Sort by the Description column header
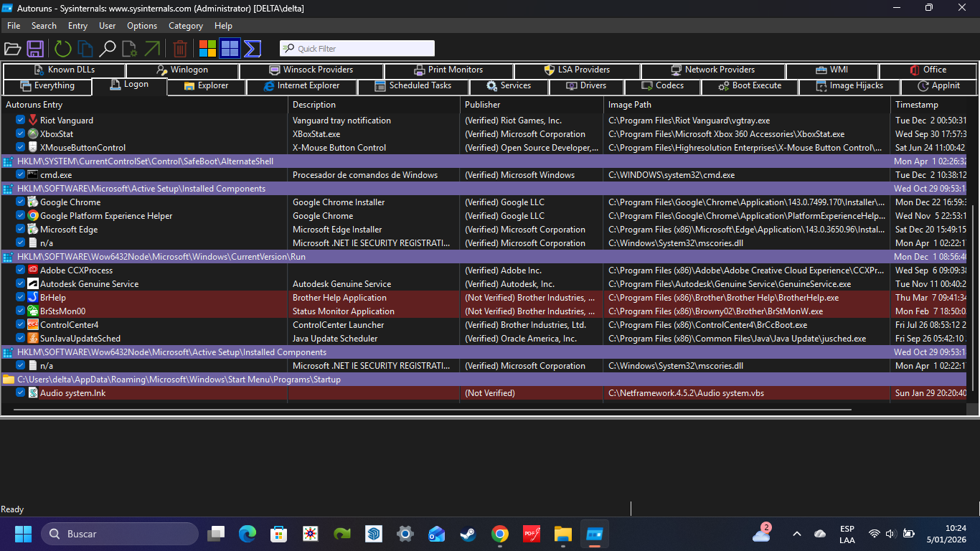Screen dimensions: 980x551 click(373, 105)
